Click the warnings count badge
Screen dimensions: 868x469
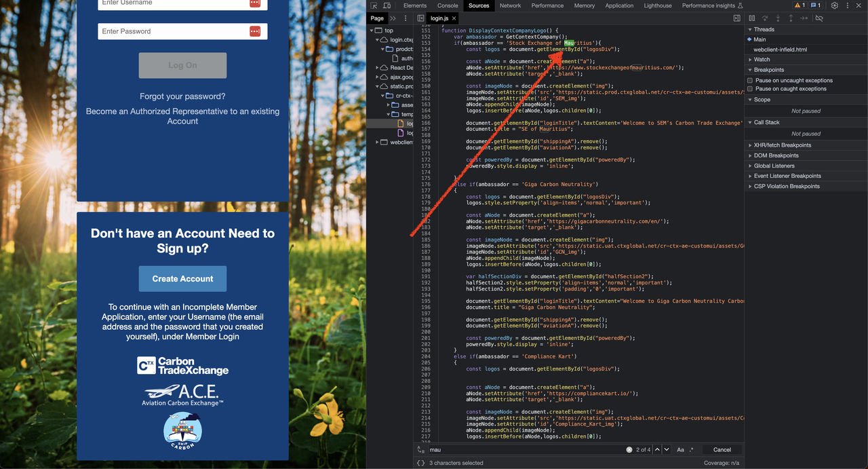[x=800, y=5]
